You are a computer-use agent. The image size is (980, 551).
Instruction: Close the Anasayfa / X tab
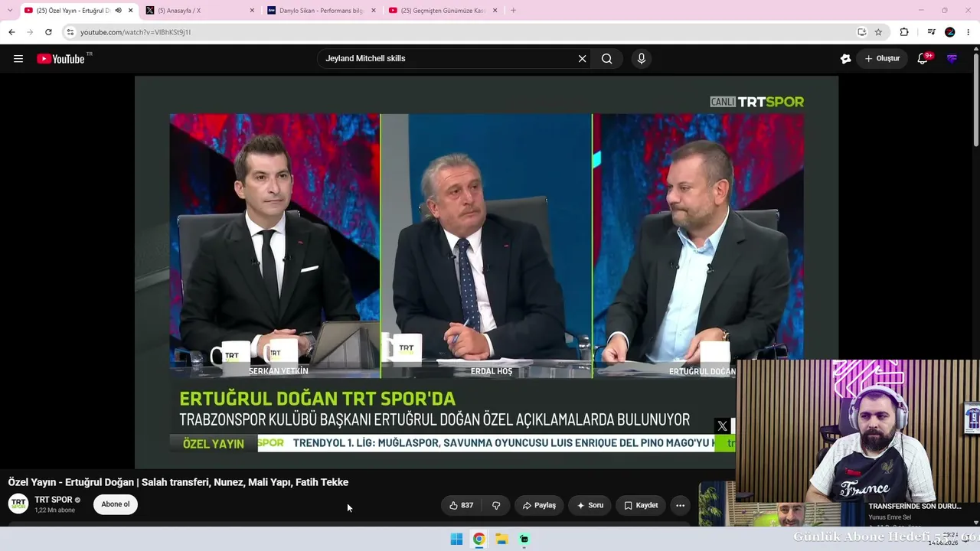[252, 11]
